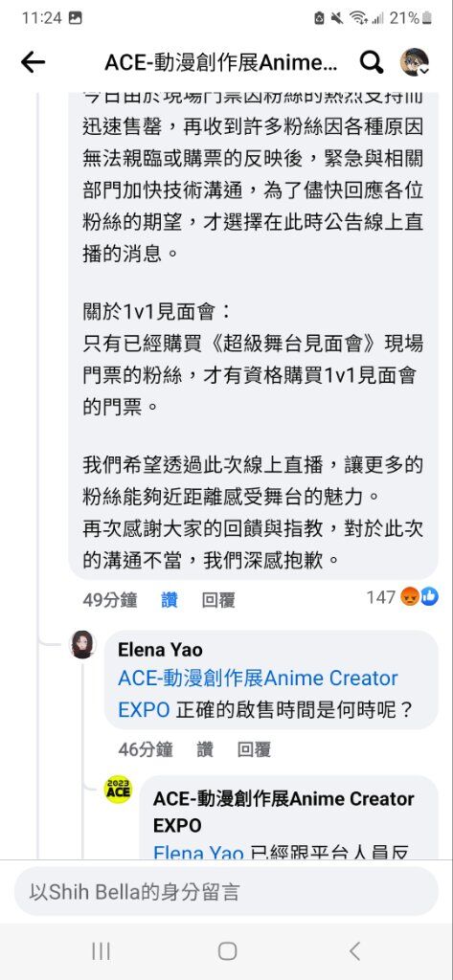Open Elena Yao's profile picture

point(82,644)
